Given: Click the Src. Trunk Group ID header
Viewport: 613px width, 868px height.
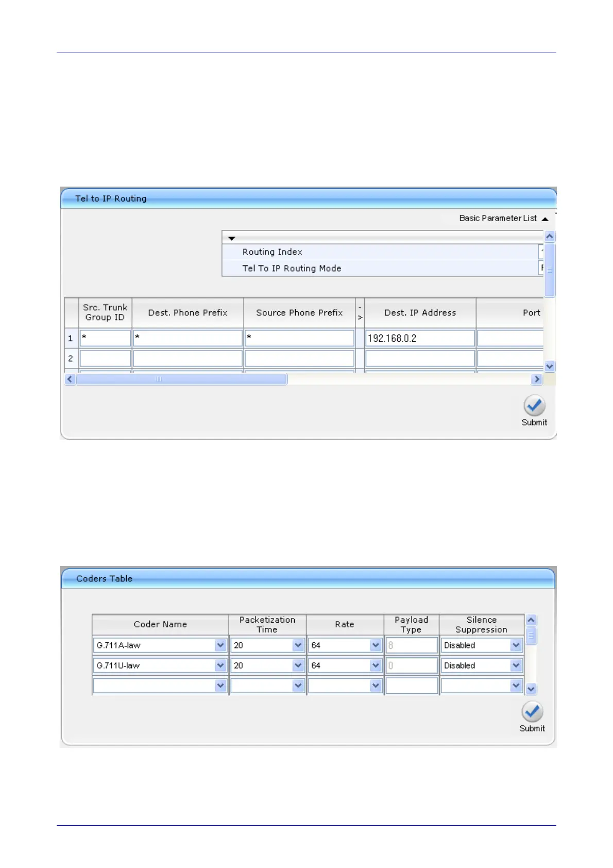Looking at the screenshot, I should 105,312.
